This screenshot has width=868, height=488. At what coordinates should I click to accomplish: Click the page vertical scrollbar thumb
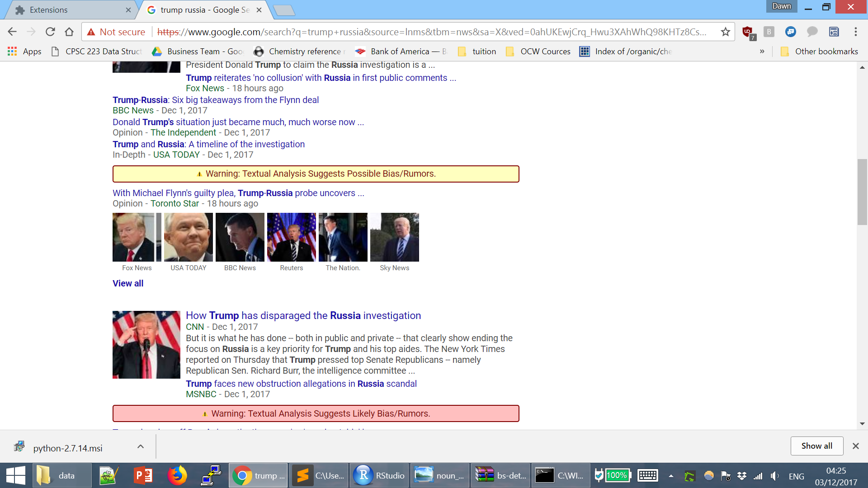862,192
